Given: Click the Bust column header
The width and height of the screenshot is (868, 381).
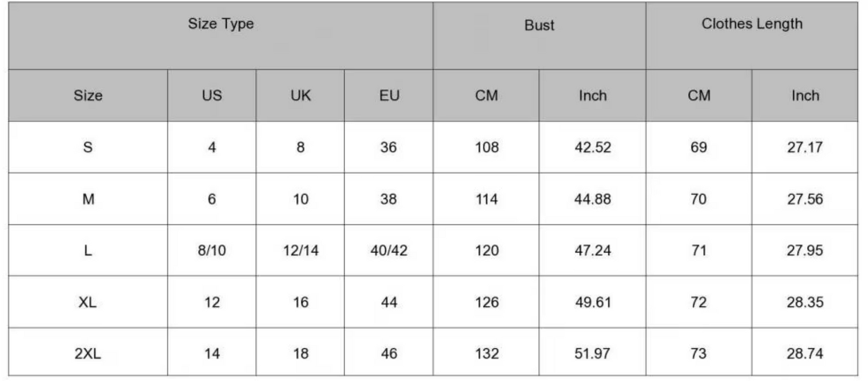Looking at the screenshot, I should pyautogui.click(x=539, y=25).
